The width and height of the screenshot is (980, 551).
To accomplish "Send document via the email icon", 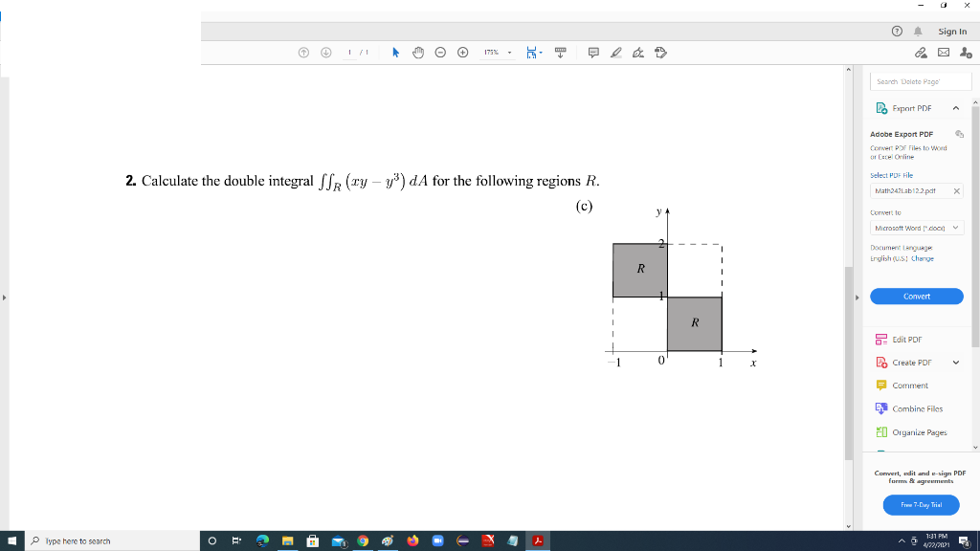I will click(943, 53).
